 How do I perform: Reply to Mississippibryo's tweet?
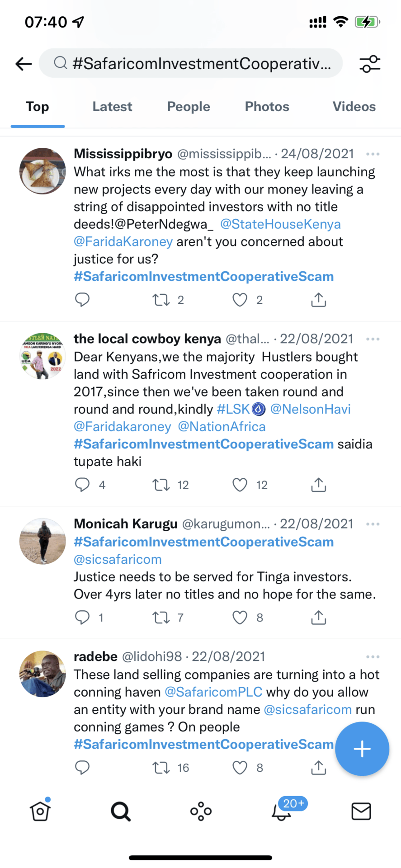[x=82, y=300]
